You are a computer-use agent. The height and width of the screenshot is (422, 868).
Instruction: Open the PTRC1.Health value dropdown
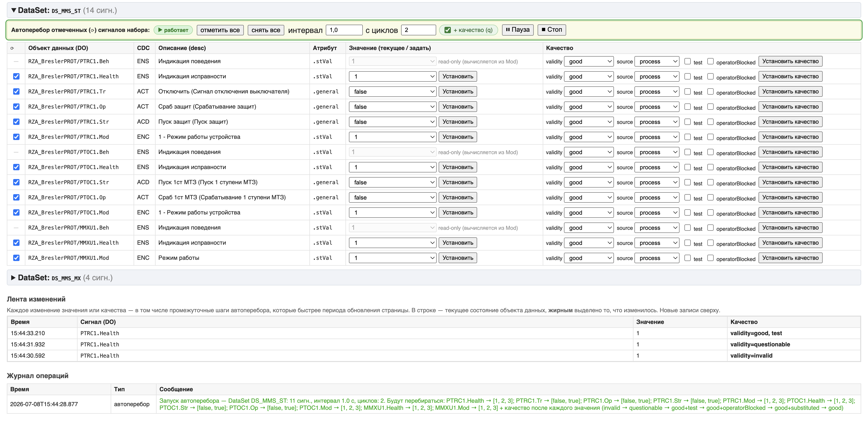[393, 77]
